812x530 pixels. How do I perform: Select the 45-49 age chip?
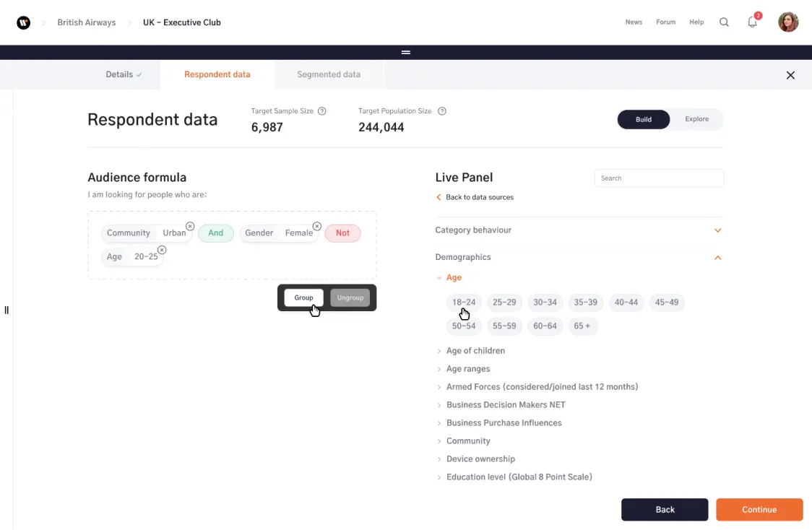coord(667,303)
